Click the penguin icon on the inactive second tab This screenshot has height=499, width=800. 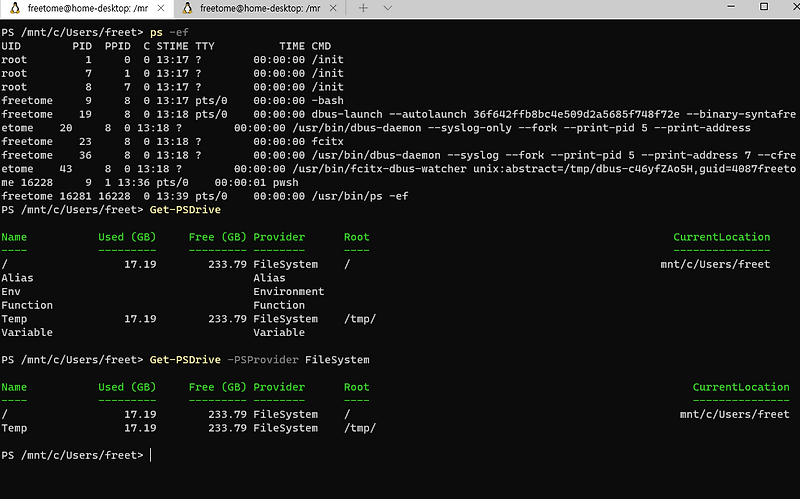click(187, 8)
